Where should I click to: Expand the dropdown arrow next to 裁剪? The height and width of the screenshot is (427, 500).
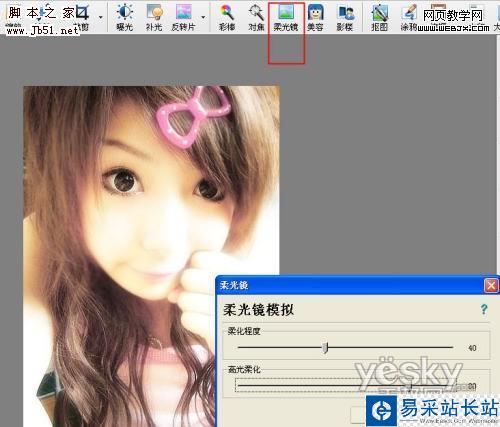coord(100,17)
